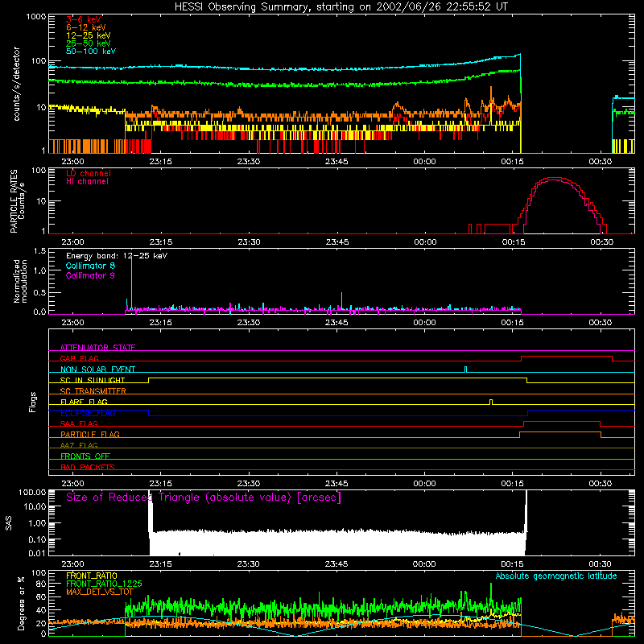644x644 pixels.
Task: Click the GAP_FLAG label
Action: [79, 358]
